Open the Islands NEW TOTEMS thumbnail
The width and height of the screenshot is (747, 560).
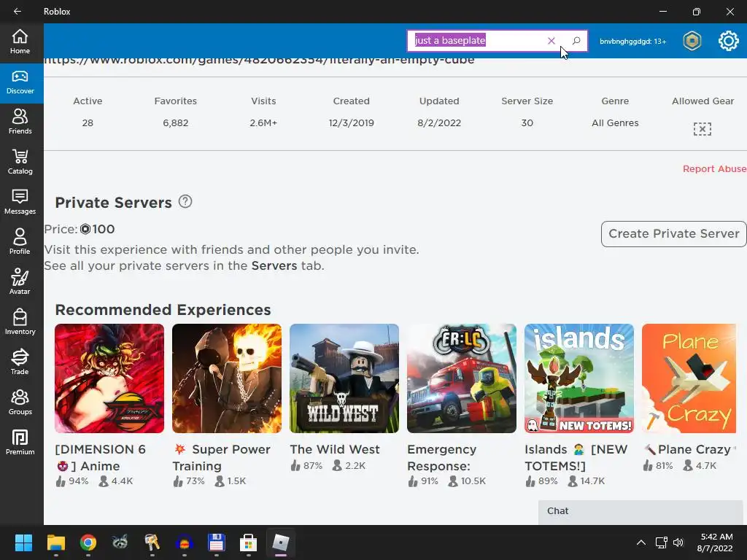coord(578,378)
